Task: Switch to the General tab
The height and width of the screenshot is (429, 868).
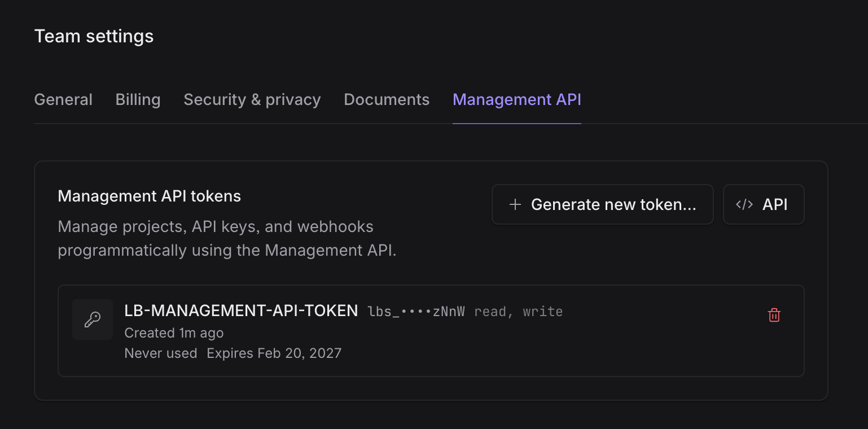Action: coord(63,99)
